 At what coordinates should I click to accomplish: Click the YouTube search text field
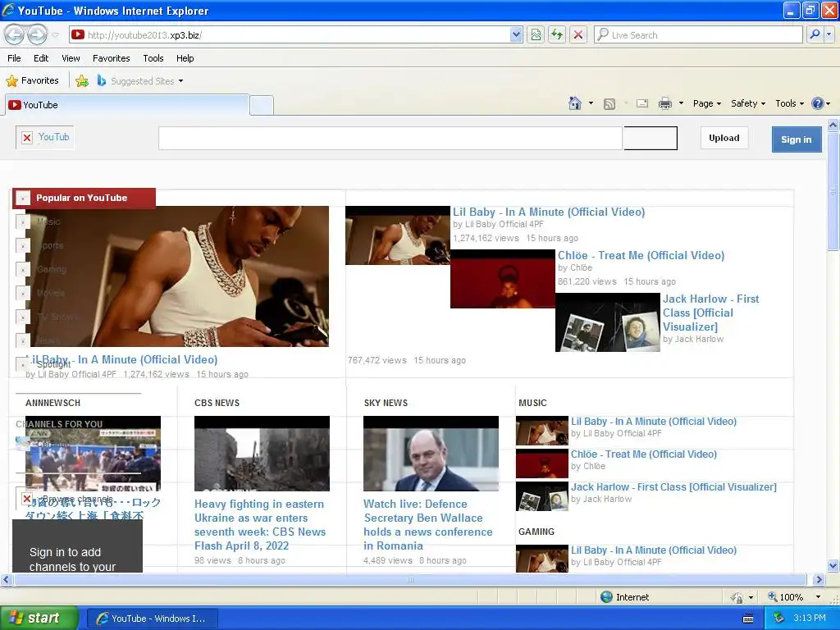390,138
